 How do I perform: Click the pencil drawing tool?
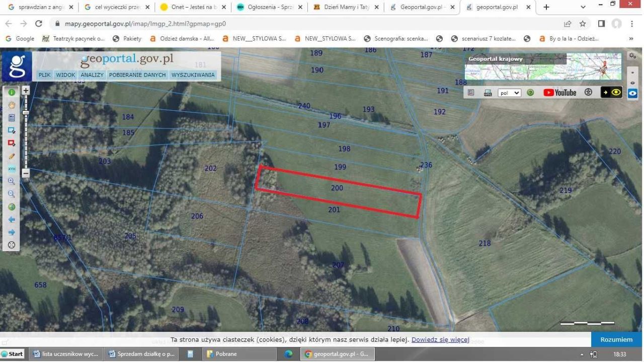(12, 157)
